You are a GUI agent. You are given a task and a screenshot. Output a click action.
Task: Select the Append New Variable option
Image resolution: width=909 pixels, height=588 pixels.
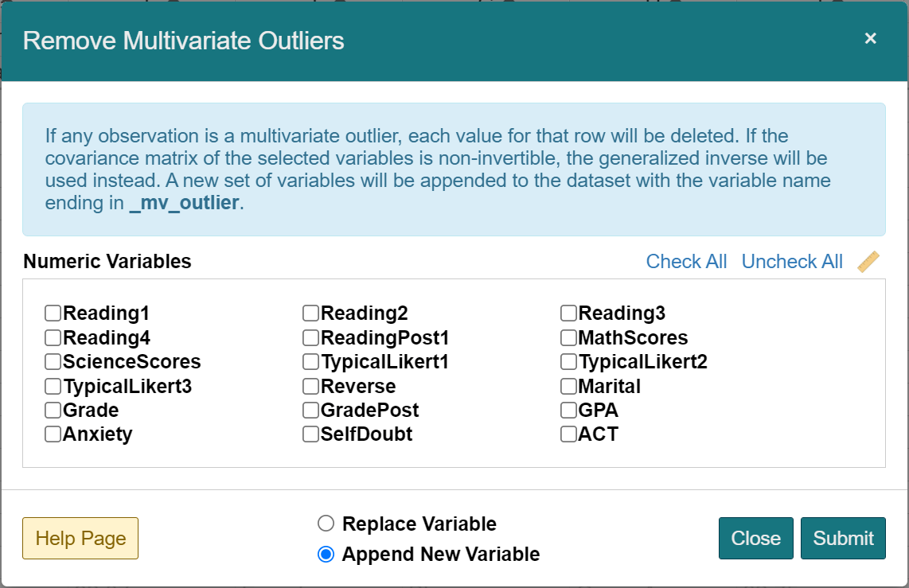[325, 555]
